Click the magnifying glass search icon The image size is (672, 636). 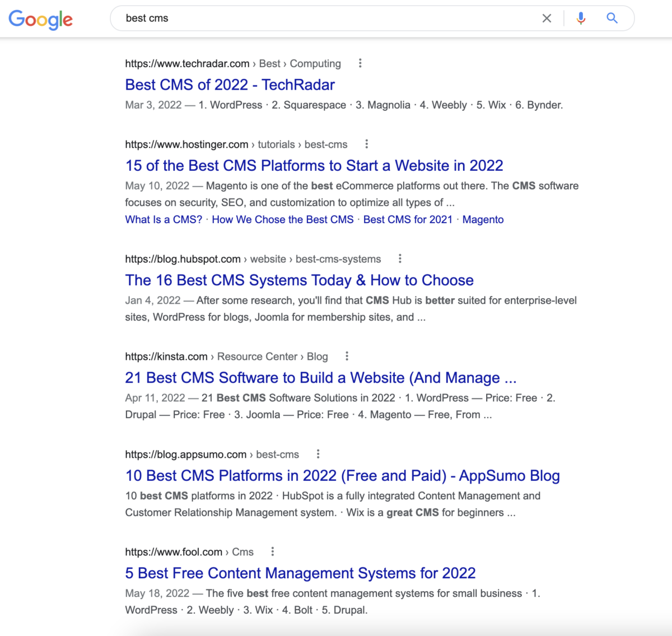coord(612,18)
